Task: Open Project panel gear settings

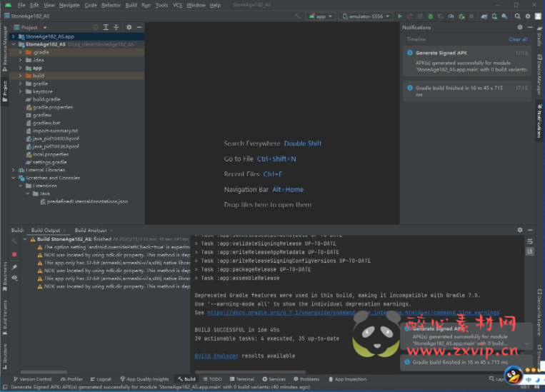Action: coord(129,27)
